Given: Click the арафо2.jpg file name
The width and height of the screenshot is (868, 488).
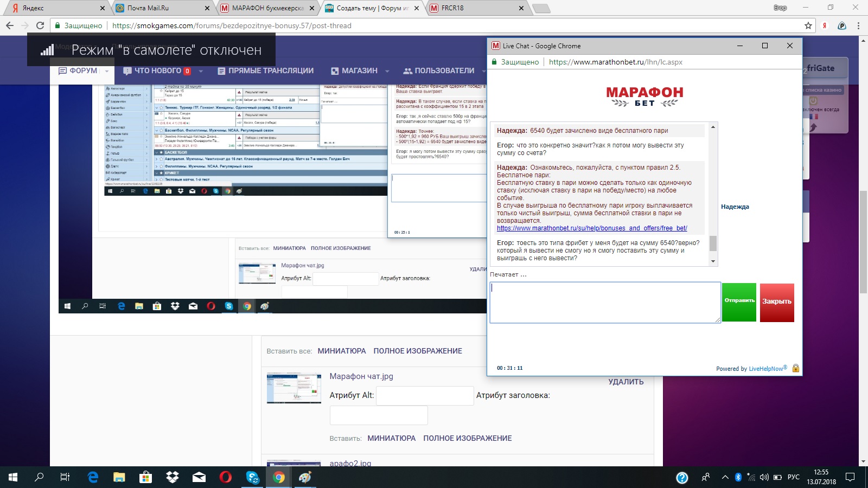Looking at the screenshot, I should [x=350, y=464].
